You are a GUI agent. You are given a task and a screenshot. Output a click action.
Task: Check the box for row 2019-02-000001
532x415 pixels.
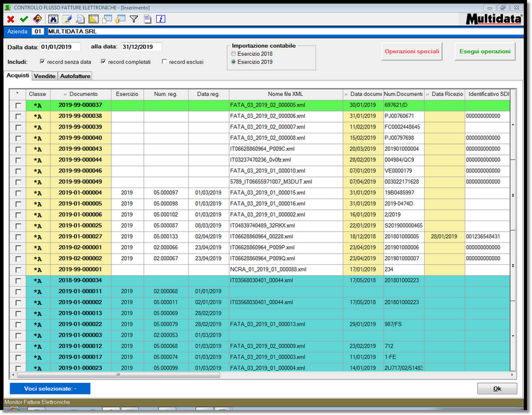click(x=18, y=248)
